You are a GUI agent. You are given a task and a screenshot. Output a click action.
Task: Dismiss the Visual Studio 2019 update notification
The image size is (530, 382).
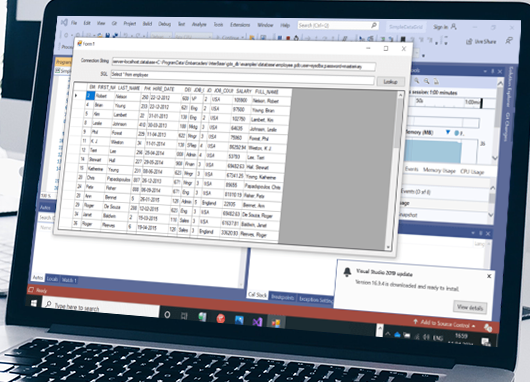[489, 276]
